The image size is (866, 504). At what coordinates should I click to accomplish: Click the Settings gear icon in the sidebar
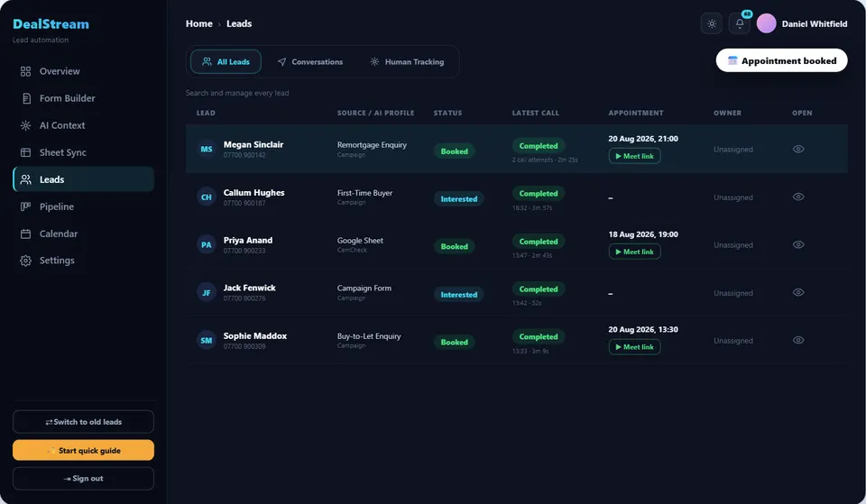coord(25,261)
